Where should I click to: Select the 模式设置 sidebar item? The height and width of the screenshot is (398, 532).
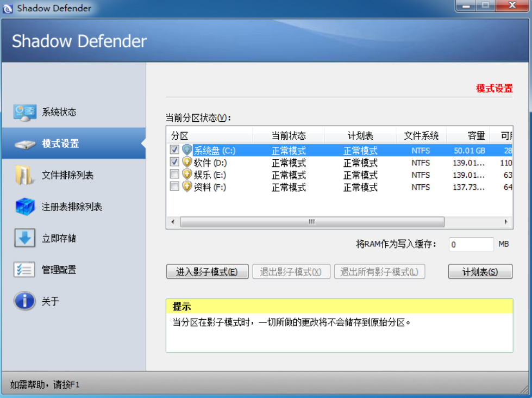point(73,144)
